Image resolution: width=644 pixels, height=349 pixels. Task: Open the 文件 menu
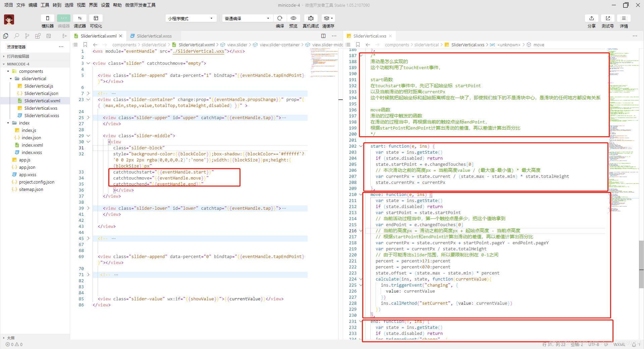[x=21, y=5]
